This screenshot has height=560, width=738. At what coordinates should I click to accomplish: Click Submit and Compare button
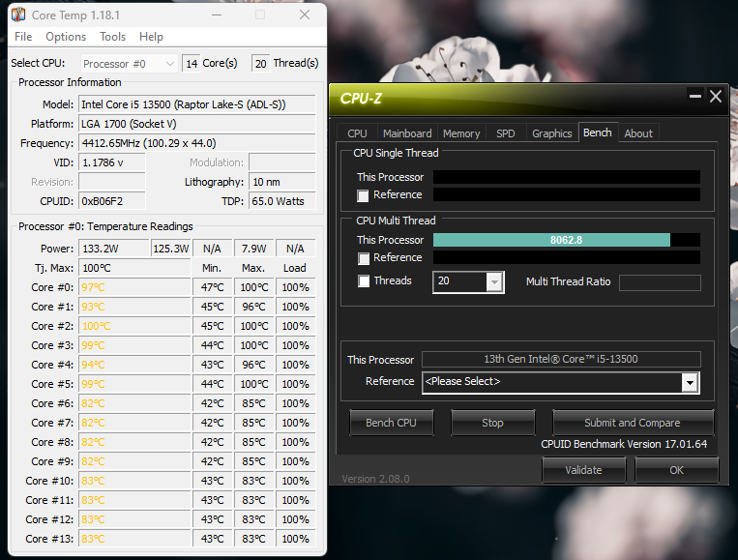click(x=633, y=423)
